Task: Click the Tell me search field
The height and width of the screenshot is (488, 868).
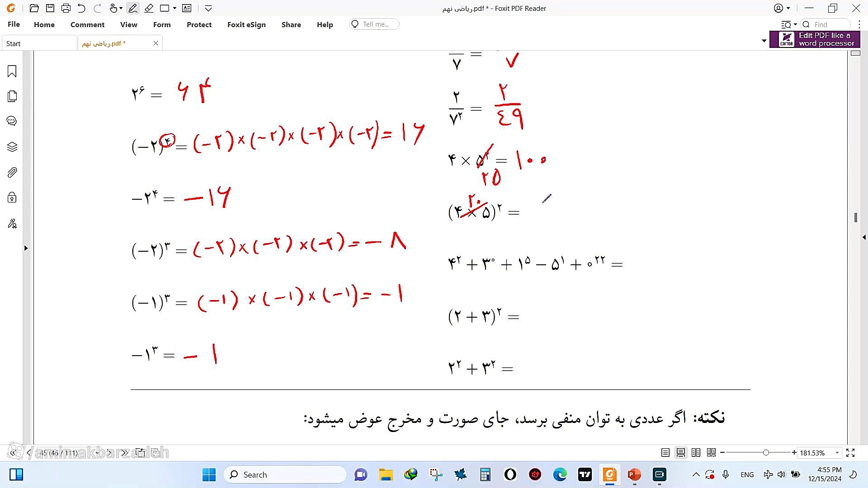Action: point(375,24)
